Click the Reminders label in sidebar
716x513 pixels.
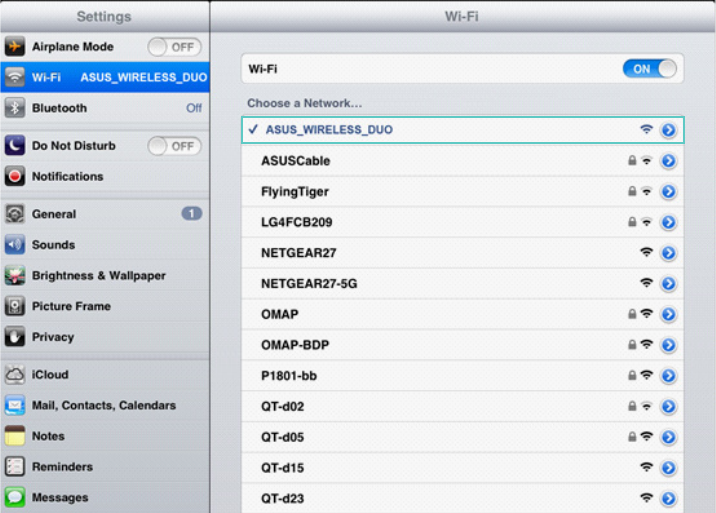63,466
